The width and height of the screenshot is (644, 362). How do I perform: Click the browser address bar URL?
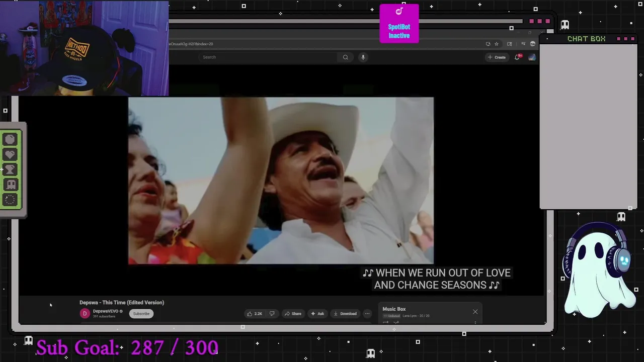191,44
